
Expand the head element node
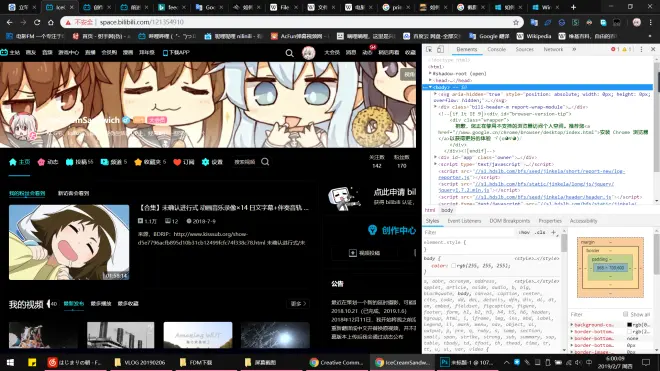pyautogui.click(x=430, y=80)
